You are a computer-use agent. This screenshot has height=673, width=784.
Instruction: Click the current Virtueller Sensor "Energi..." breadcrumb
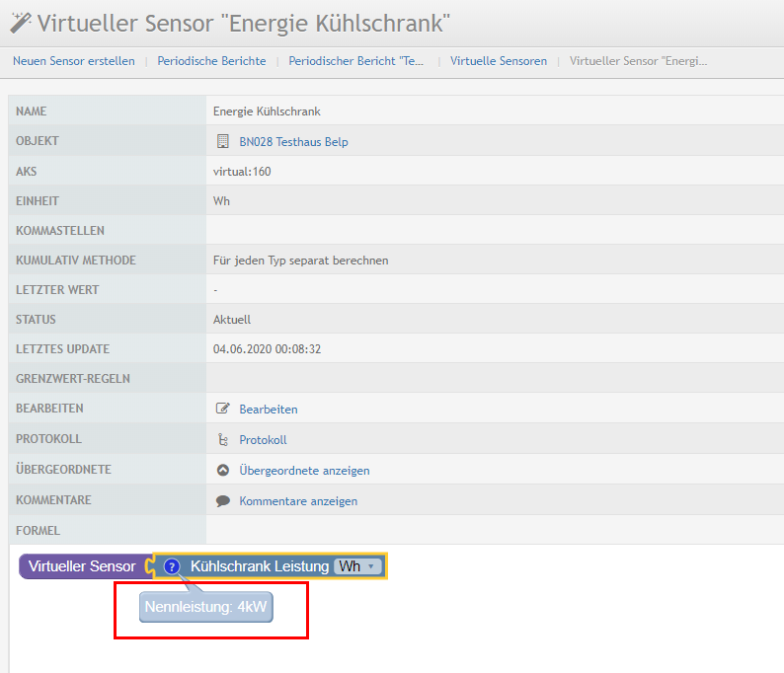[x=638, y=61]
